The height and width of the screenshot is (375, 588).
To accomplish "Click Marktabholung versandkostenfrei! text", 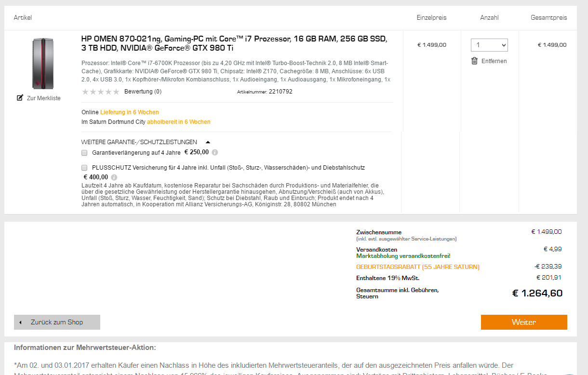I will [x=403, y=256].
